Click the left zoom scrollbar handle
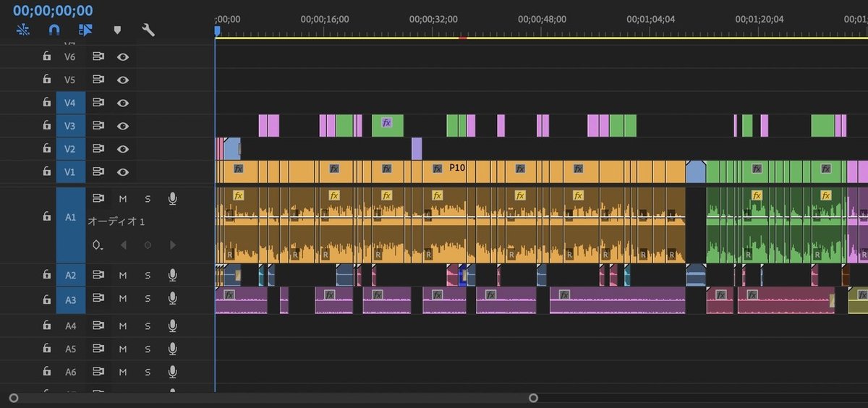Image resolution: width=868 pixels, height=408 pixels. 13,398
